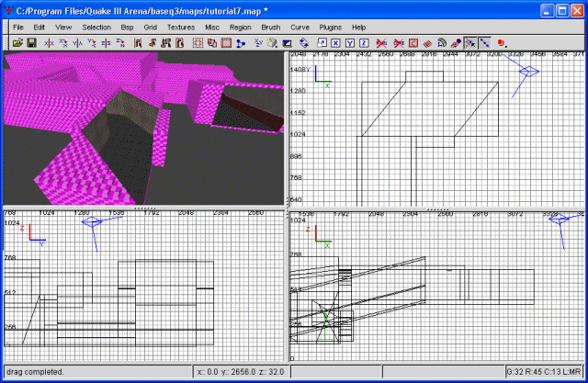Screen dimensions: 588x383
Task: Click the 'drag completed.' status message
Action: pos(35,372)
